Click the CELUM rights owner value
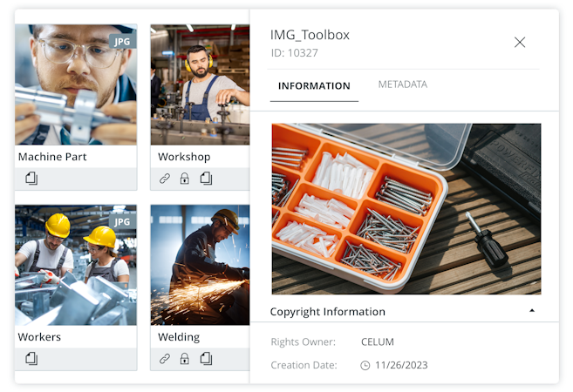Screen dimensions: 573x392 (x=378, y=342)
